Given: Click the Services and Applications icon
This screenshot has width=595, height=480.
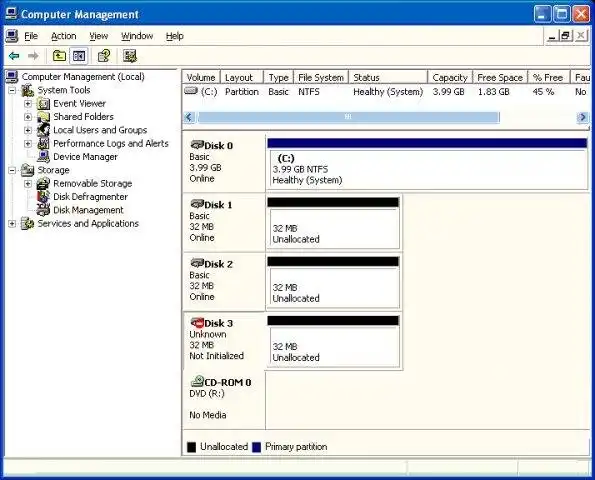Looking at the screenshot, I should click(27, 223).
